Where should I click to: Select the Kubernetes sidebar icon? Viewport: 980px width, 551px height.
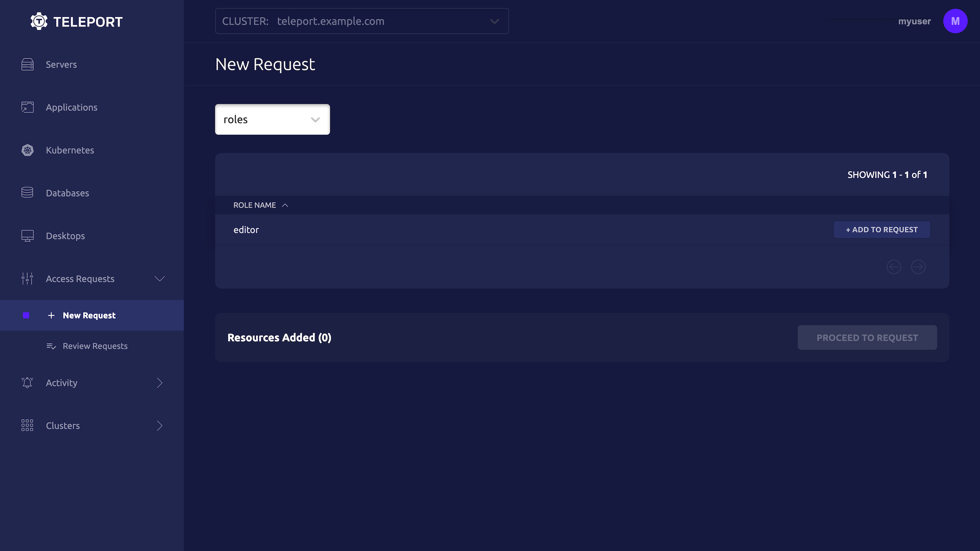27,149
